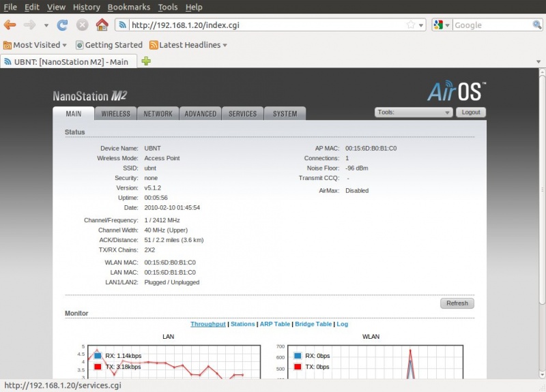The height and width of the screenshot is (392, 546).
Task: Click the Refresh button
Action: (457, 303)
